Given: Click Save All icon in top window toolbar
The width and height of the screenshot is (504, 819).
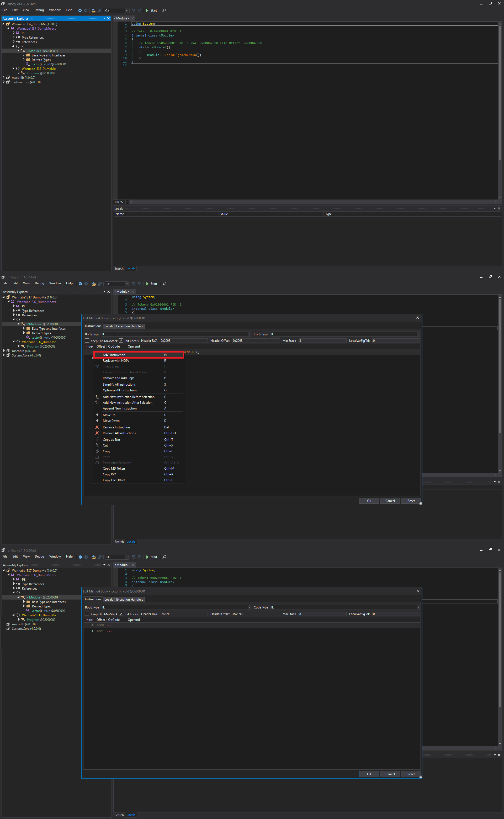Looking at the screenshot, I should pos(99,11).
